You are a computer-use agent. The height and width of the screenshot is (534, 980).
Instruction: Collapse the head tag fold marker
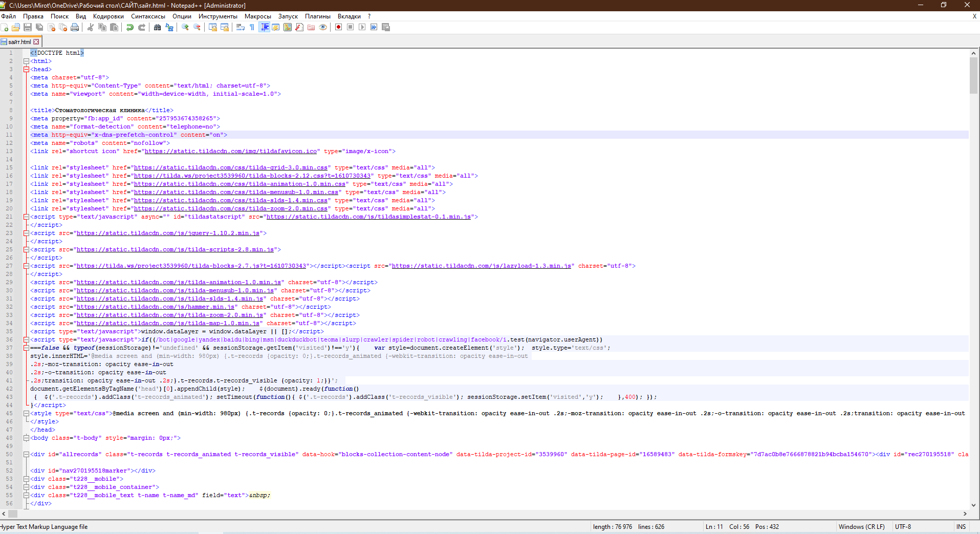[26, 69]
